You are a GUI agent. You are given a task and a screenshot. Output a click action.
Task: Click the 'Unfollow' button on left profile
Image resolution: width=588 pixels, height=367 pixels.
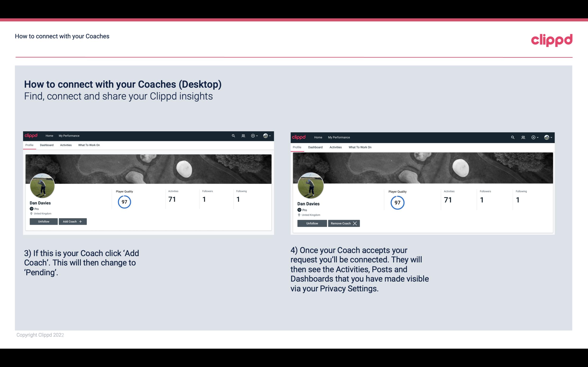(44, 221)
